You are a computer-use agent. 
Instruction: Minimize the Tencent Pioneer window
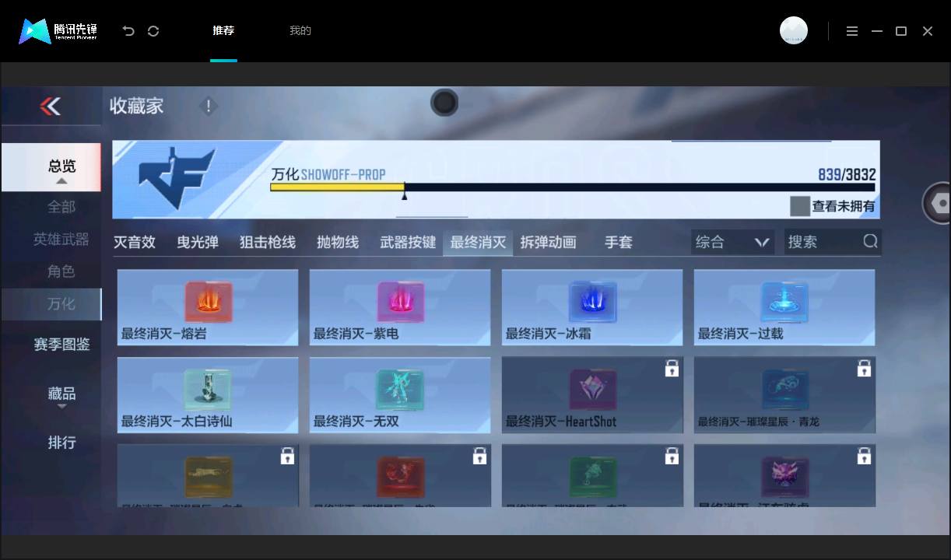coord(877,31)
